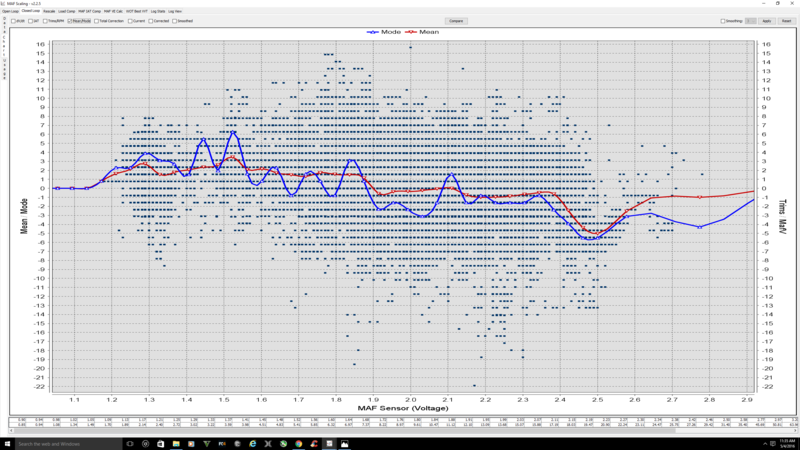Open the Action Center notification icon
This screenshot has height=450, width=800.
(x=787, y=444)
